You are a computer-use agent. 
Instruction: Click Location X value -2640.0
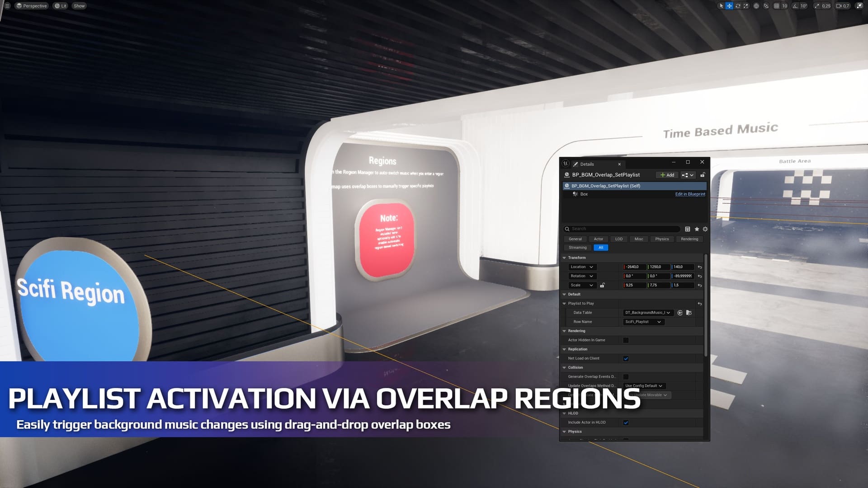635,267
